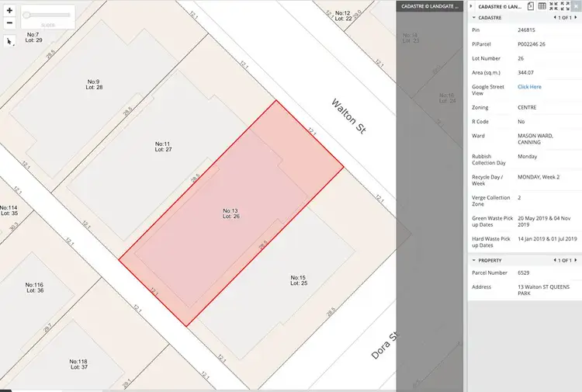Collapse the PROPERTY section
The width and height of the screenshot is (582, 392).
point(474,260)
